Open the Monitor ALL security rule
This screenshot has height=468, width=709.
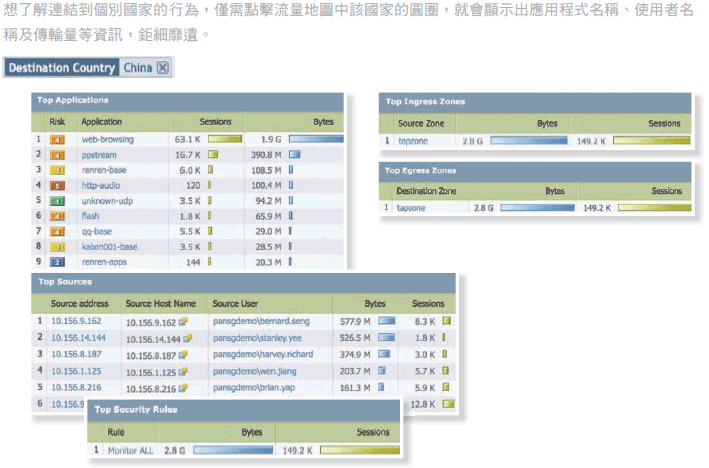(x=131, y=451)
